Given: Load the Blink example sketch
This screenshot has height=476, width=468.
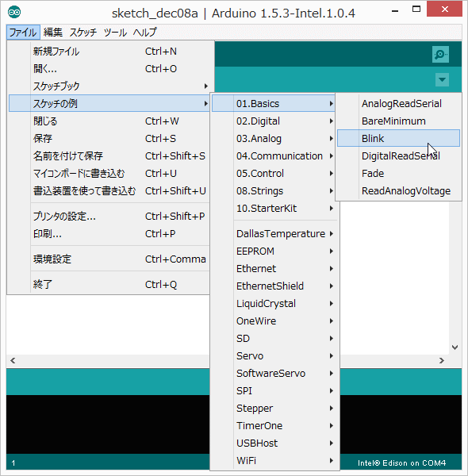Looking at the screenshot, I should point(398,138).
